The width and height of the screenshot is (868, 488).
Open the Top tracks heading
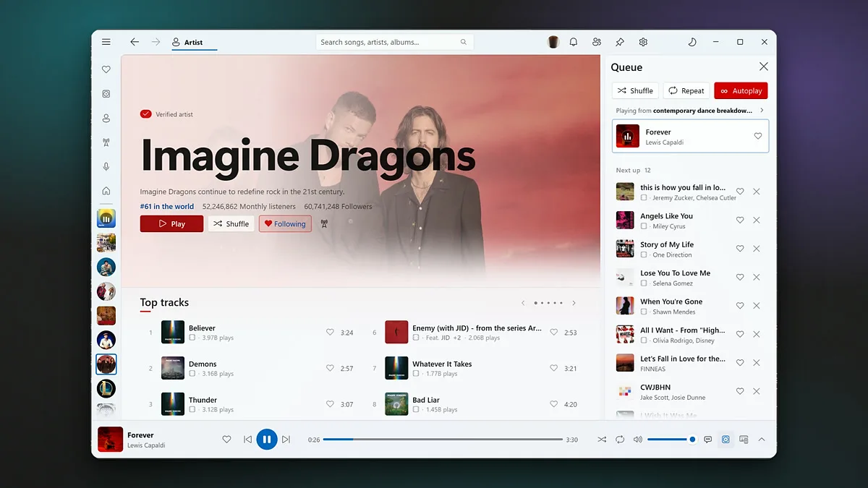click(x=164, y=303)
